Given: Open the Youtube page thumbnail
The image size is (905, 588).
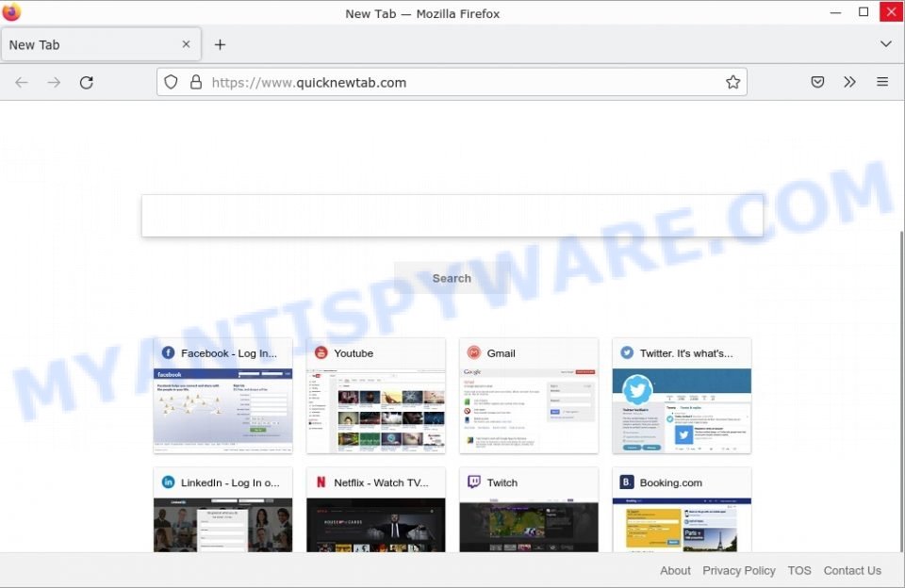Looking at the screenshot, I should pyautogui.click(x=376, y=410).
